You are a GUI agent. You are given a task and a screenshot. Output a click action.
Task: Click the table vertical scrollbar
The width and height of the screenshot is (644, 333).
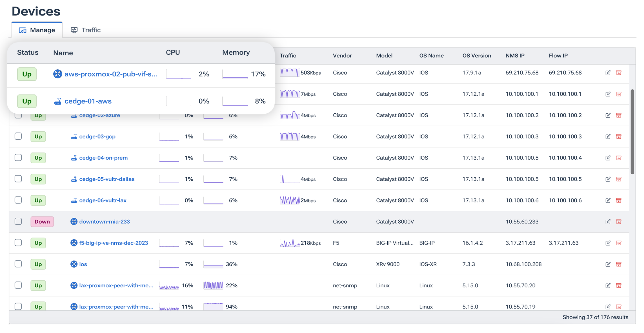coord(632,132)
